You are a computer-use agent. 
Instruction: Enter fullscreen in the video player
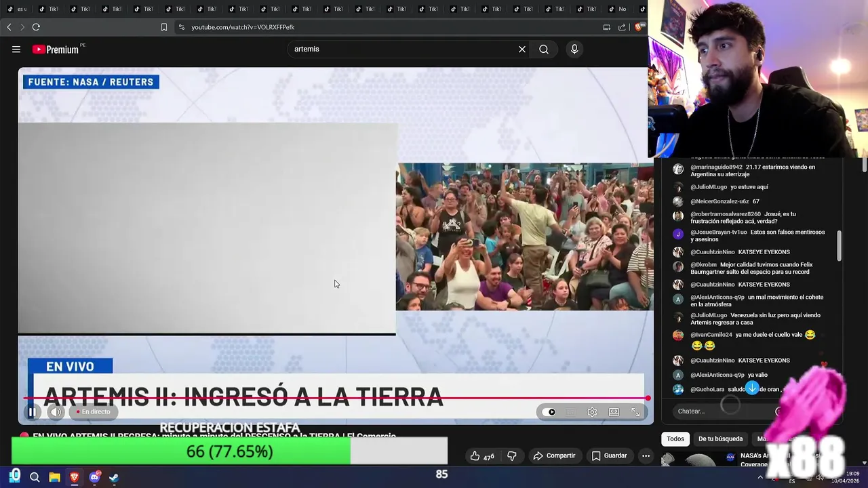tap(635, 412)
